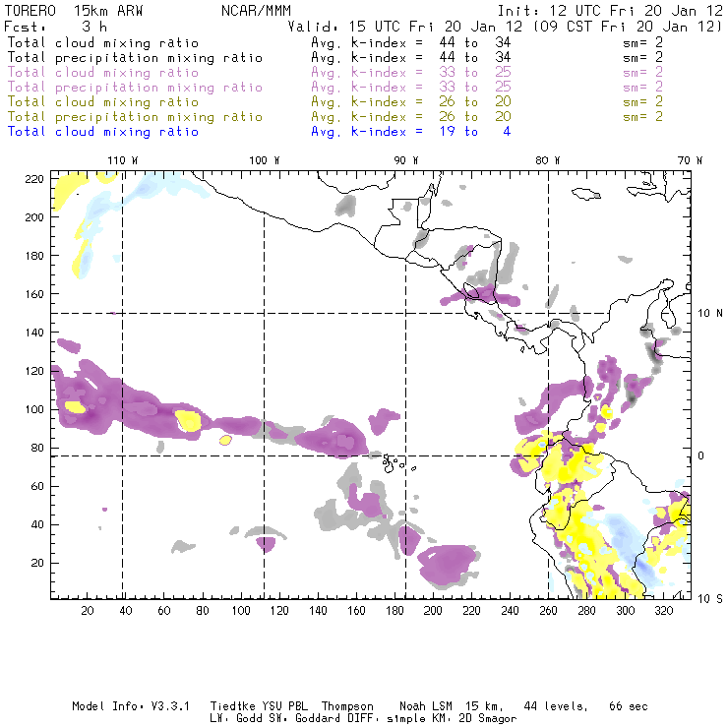The width and height of the screenshot is (728, 728).
Task: Click the '66 sec' timestep footer text
Action: pos(629,706)
